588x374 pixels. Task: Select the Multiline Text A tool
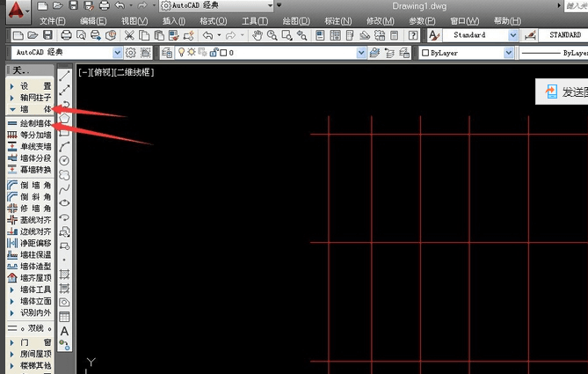point(64,331)
